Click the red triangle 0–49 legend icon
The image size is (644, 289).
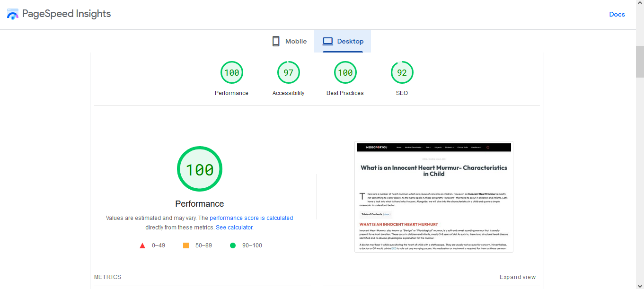(142, 245)
